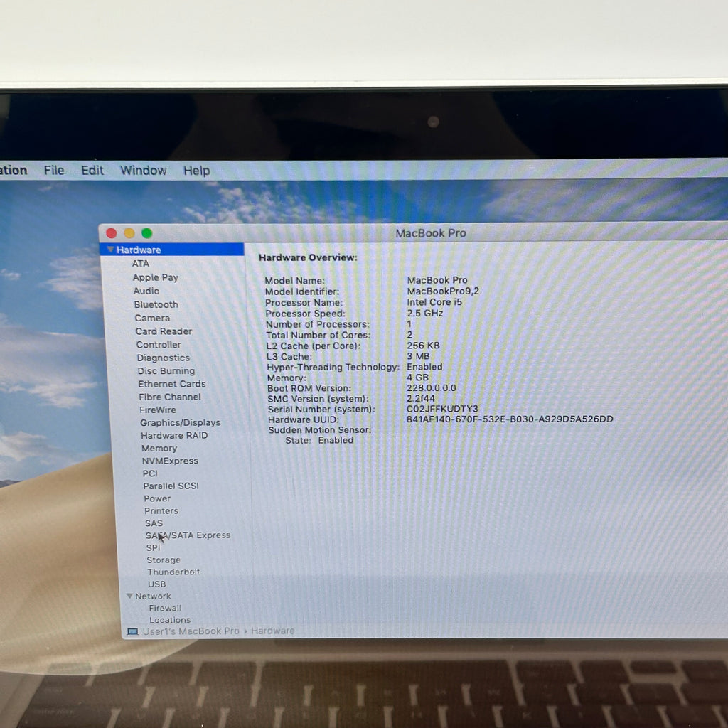728x728 pixels.
Task: Select Controller in the sidebar
Action: click(x=159, y=345)
